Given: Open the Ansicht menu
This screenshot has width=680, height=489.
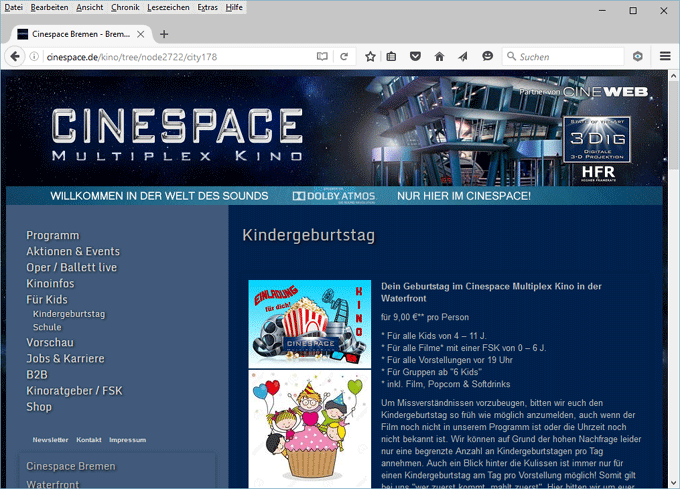Looking at the screenshot, I should coord(90,7).
